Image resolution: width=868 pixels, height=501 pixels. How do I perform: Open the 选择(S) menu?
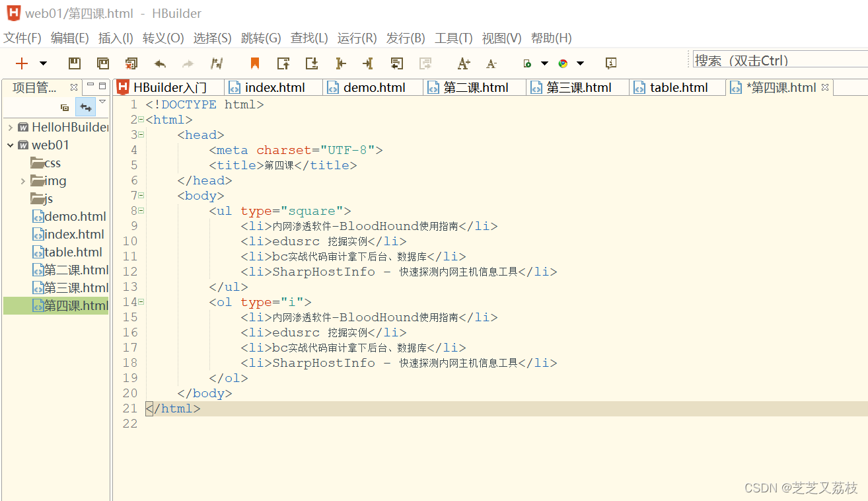pos(212,38)
